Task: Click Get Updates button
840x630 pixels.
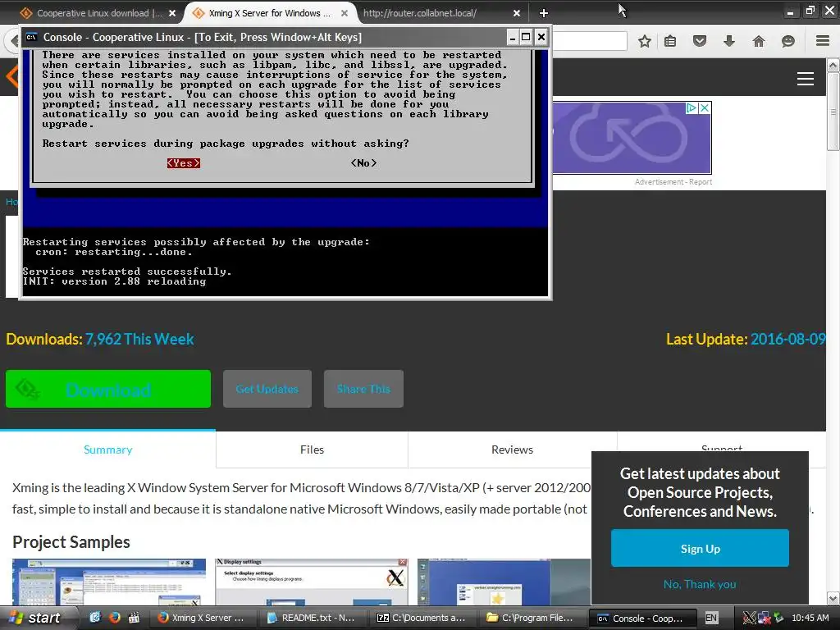Action: (x=267, y=389)
